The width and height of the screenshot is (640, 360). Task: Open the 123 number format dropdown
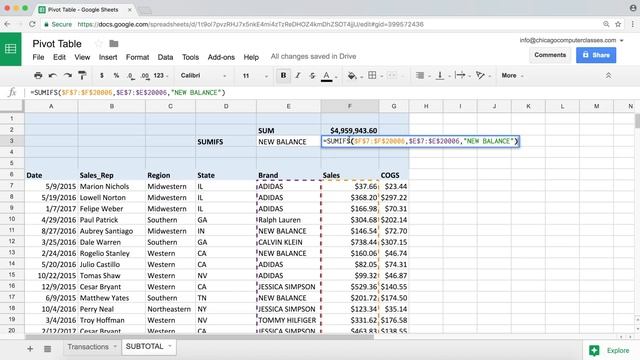[x=161, y=76]
